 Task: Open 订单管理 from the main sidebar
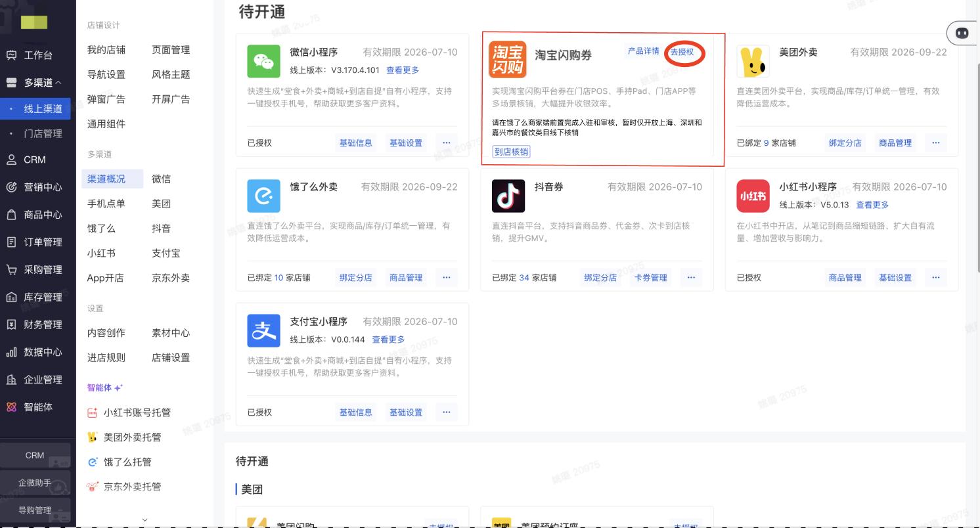43,242
